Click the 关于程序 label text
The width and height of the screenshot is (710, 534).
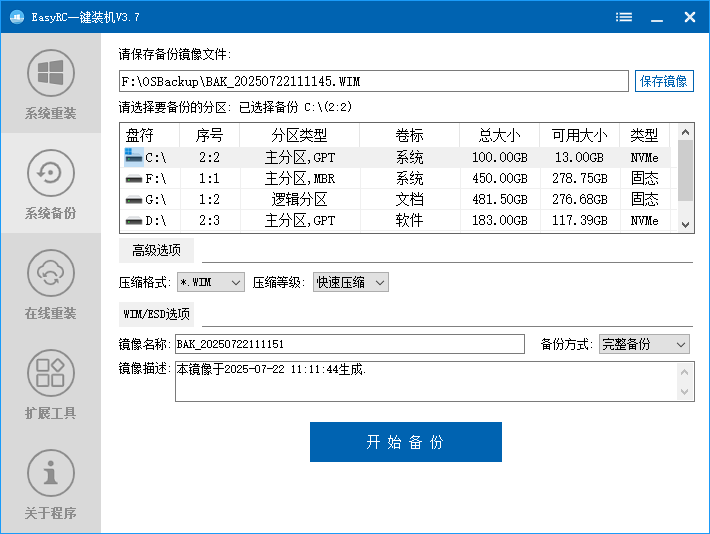[x=50, y=513]
